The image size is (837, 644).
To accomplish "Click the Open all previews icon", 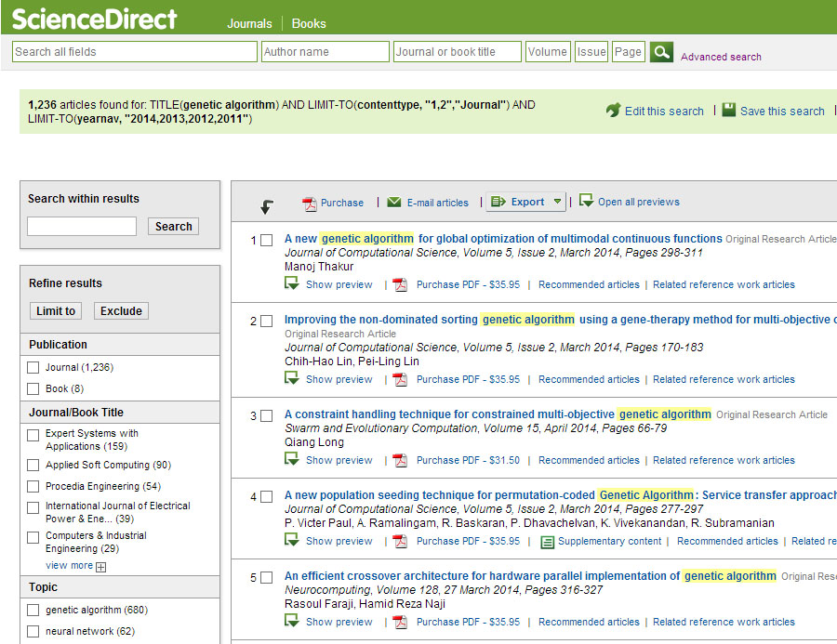I will point(586,201).
